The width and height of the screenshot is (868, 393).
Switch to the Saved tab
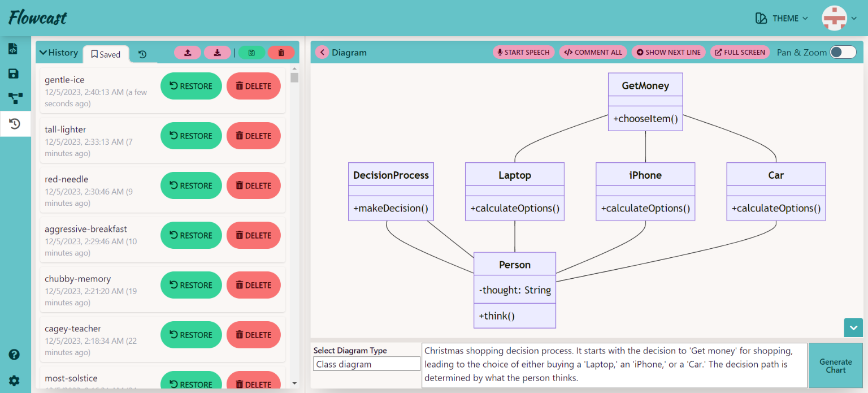106,54
